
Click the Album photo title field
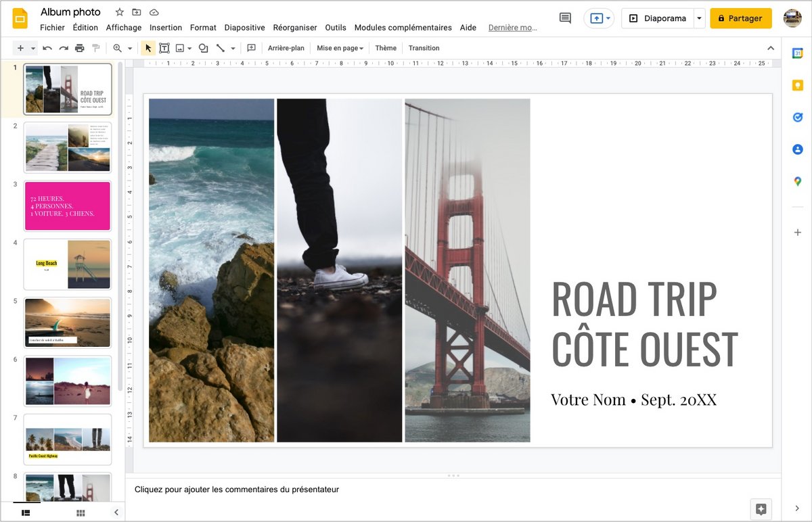(70, 12)
